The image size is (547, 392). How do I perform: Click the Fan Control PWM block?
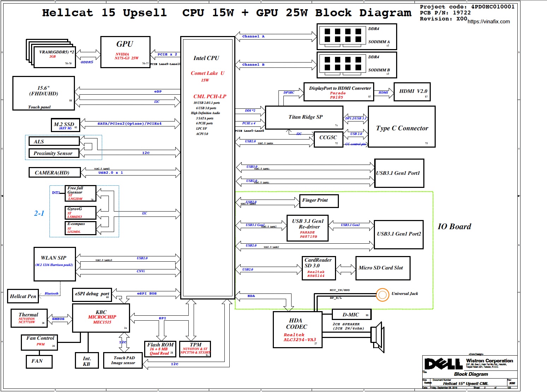click(39, 342)
